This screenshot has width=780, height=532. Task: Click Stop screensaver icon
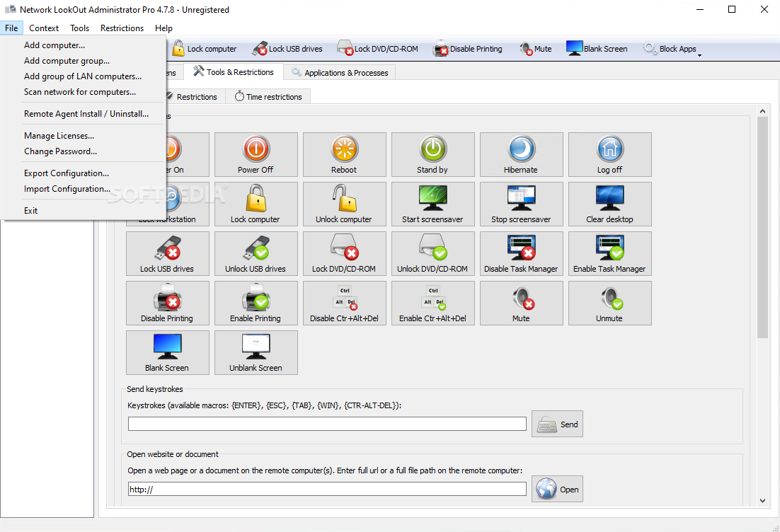click(522, 198)
